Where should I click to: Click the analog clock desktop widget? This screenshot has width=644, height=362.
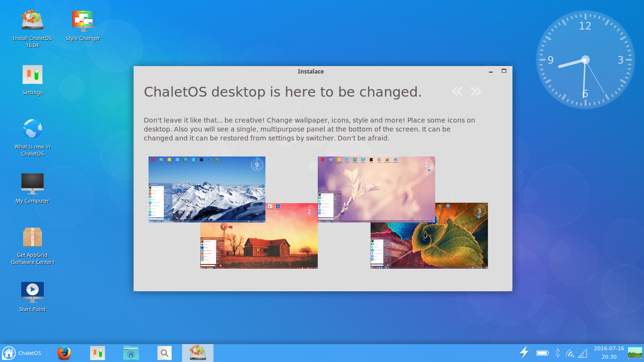585,60
